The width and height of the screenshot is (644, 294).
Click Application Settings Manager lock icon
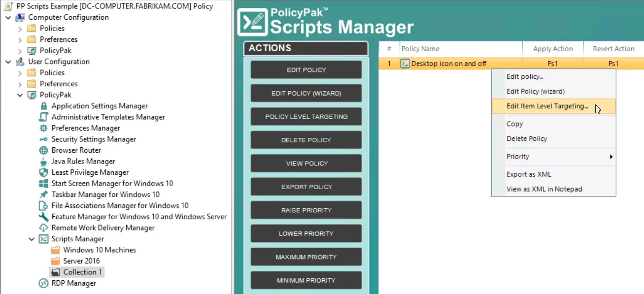(43, 106)
